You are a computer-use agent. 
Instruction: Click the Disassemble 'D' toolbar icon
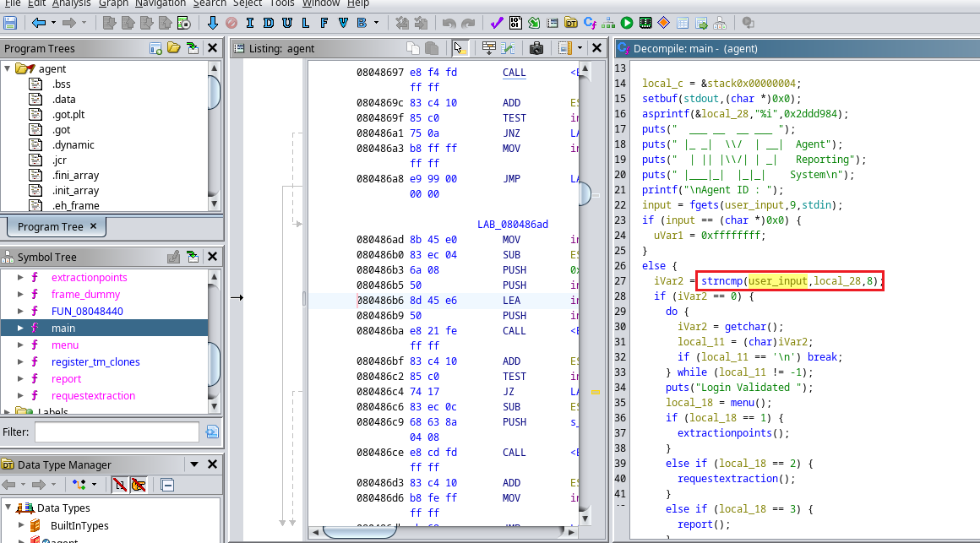269,23
